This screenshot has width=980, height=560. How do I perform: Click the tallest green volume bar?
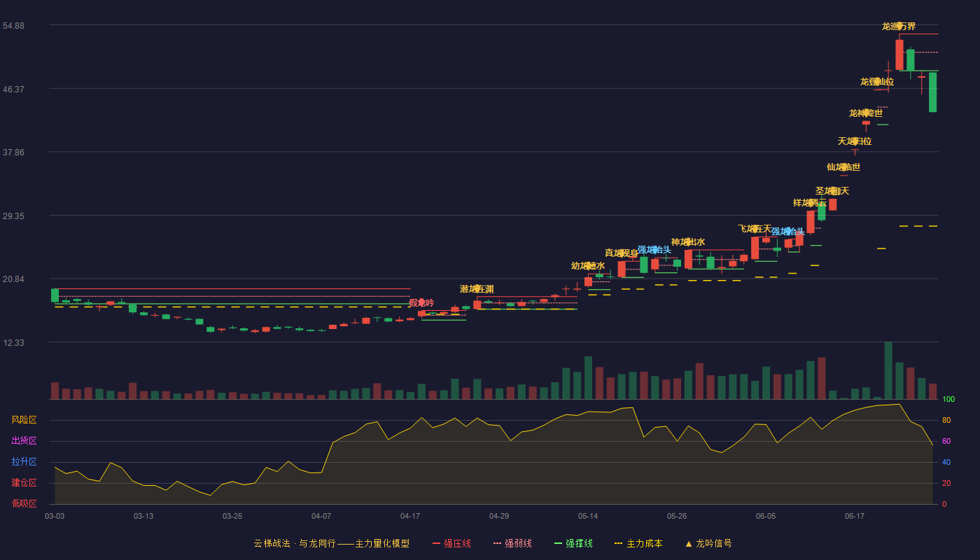pos(888,370)
